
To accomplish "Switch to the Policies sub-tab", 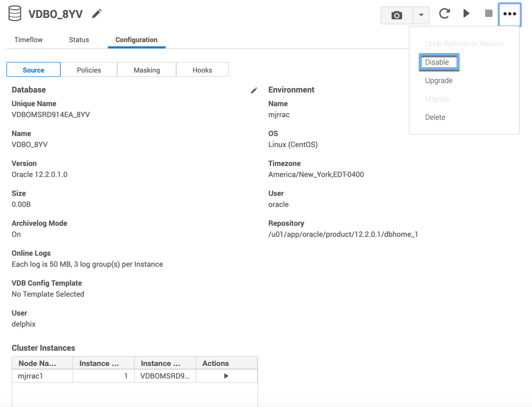I will point(89,70).
